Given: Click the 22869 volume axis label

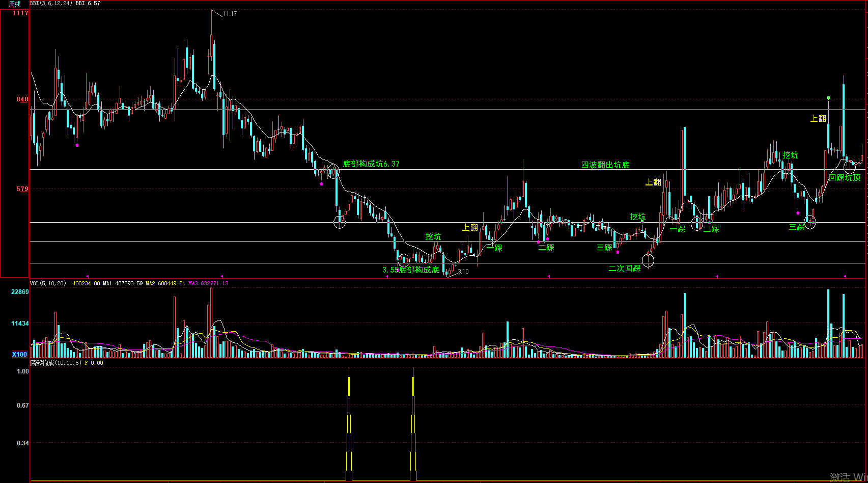Looking at the screenshot, I should (x=20, y=292).
